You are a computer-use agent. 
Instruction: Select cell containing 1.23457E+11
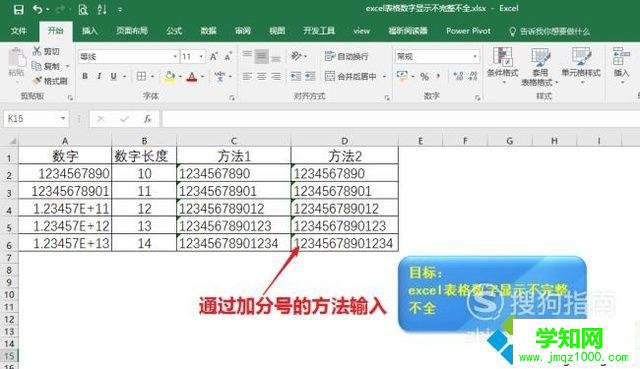click(x=65, y=209)
